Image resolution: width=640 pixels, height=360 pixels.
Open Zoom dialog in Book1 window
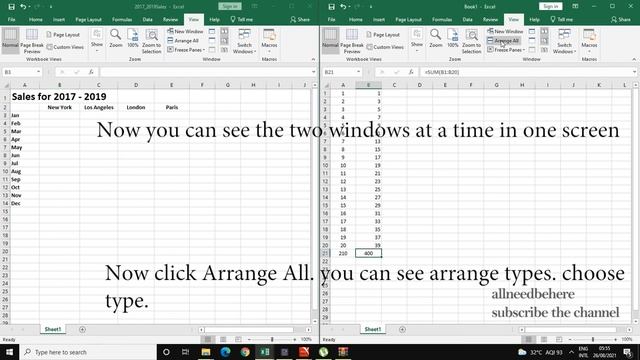436,39
